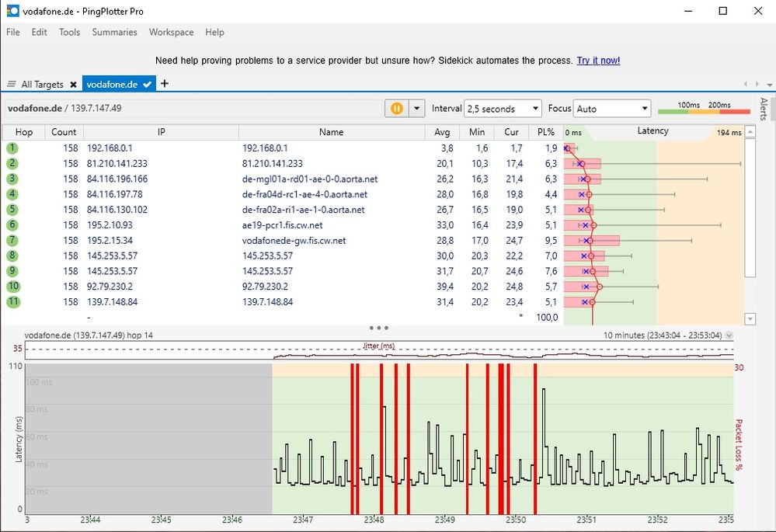
Task: Open the Alerts side panel
Action: click(764, 109)
